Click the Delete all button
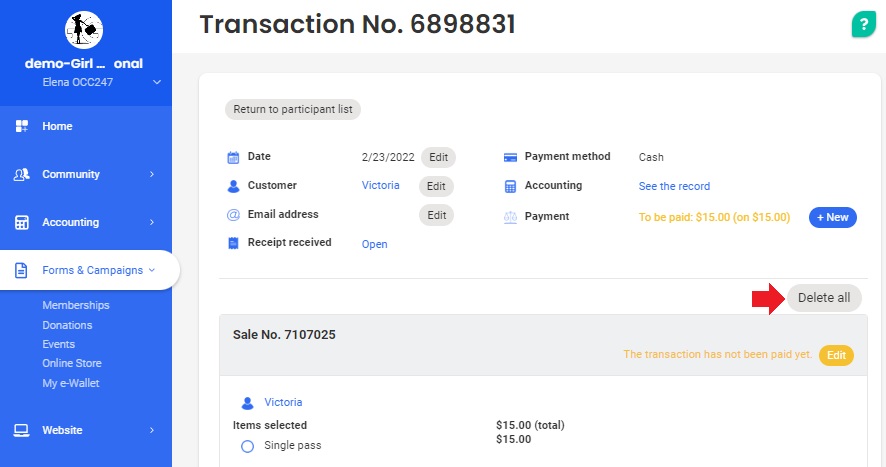 pos(824,298)
